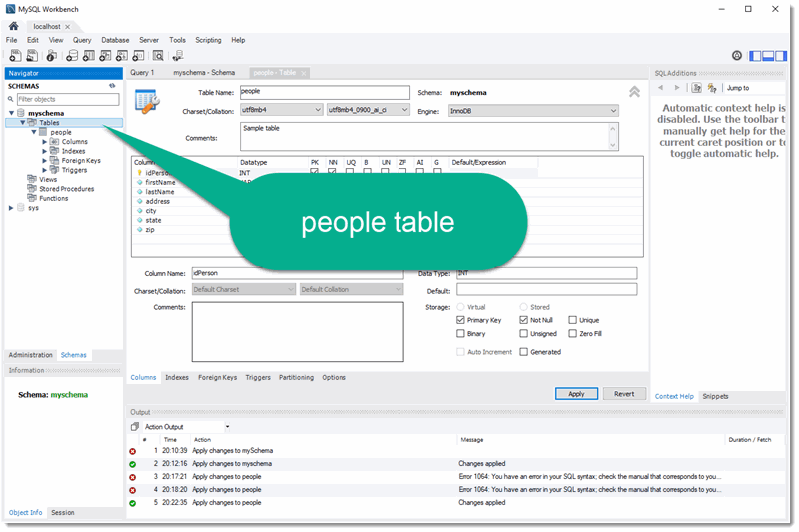Create a new SQL tab icon
799x532 pixels.
pos(15,56)
